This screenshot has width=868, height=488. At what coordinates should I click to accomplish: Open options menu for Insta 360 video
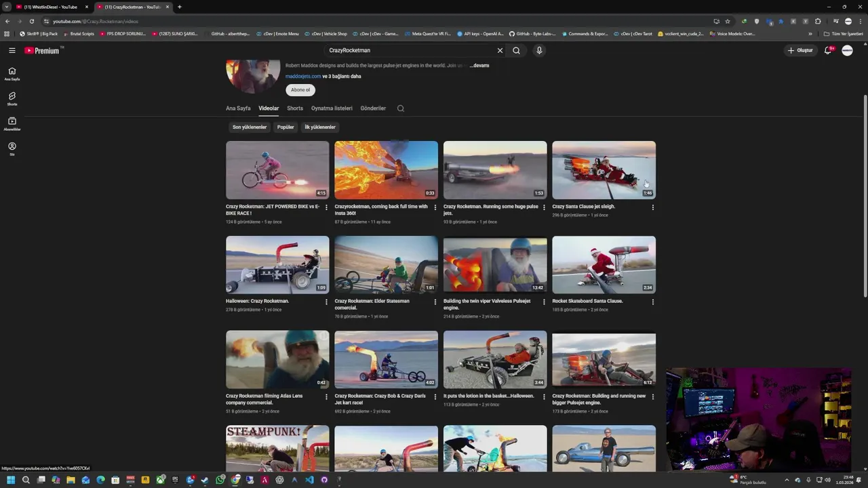[435, 207]
